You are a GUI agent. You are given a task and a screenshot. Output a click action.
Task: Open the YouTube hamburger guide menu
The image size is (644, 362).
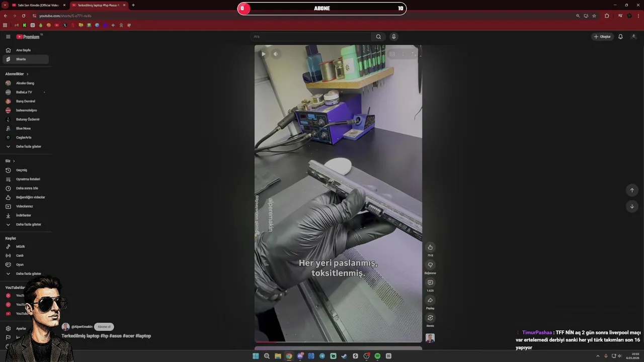pyautogui.click(x=8, y=37)
